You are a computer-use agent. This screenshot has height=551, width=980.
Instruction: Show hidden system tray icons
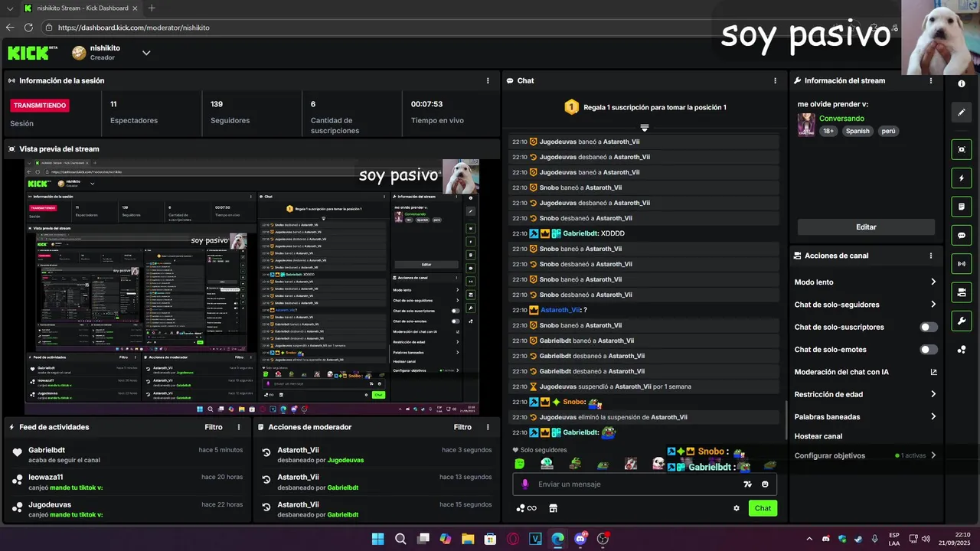809,539
